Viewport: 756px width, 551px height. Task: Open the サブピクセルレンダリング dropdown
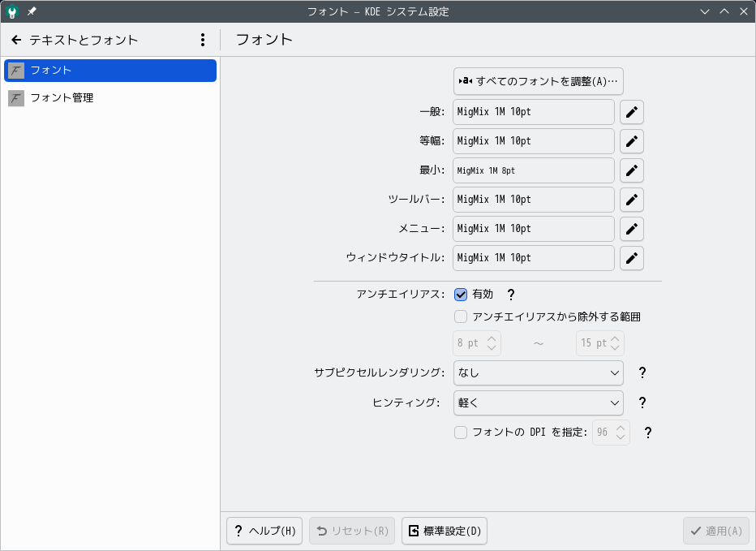pyautogui.click(x=539, y=373)
